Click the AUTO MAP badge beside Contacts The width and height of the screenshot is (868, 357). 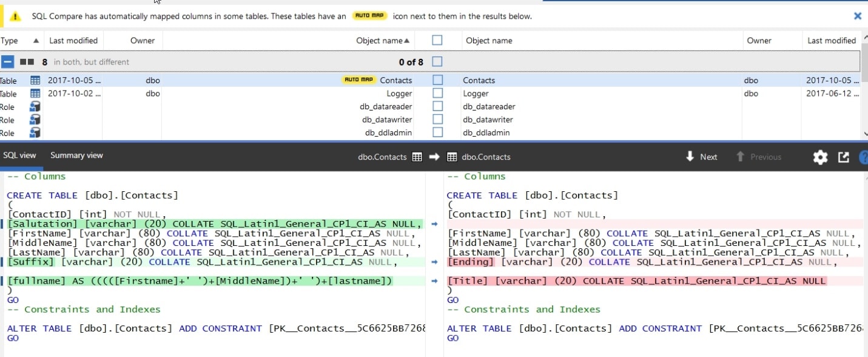[x=358, y=80]
